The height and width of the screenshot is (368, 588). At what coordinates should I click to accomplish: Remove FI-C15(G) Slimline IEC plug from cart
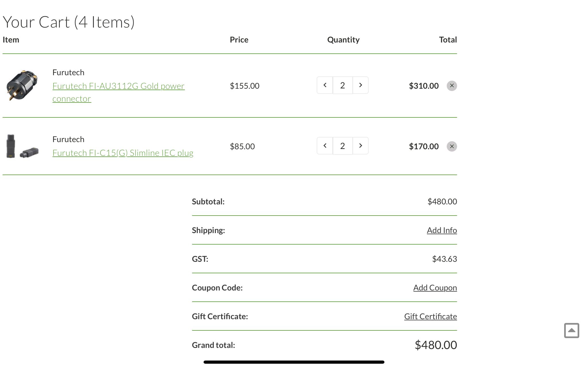point(452,146)
